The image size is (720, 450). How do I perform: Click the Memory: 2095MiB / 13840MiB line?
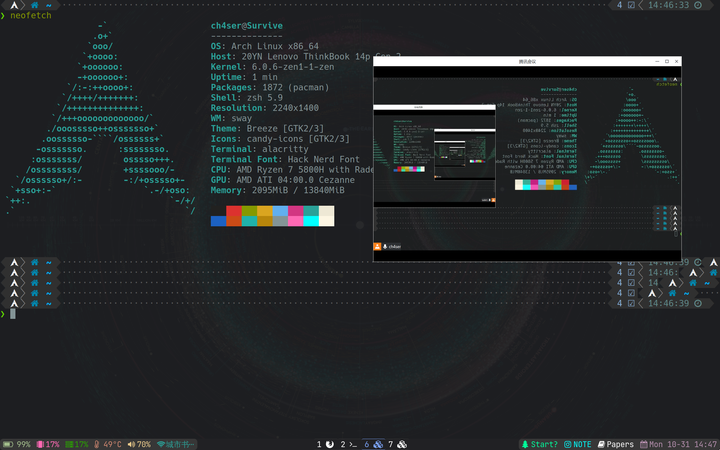277,190
